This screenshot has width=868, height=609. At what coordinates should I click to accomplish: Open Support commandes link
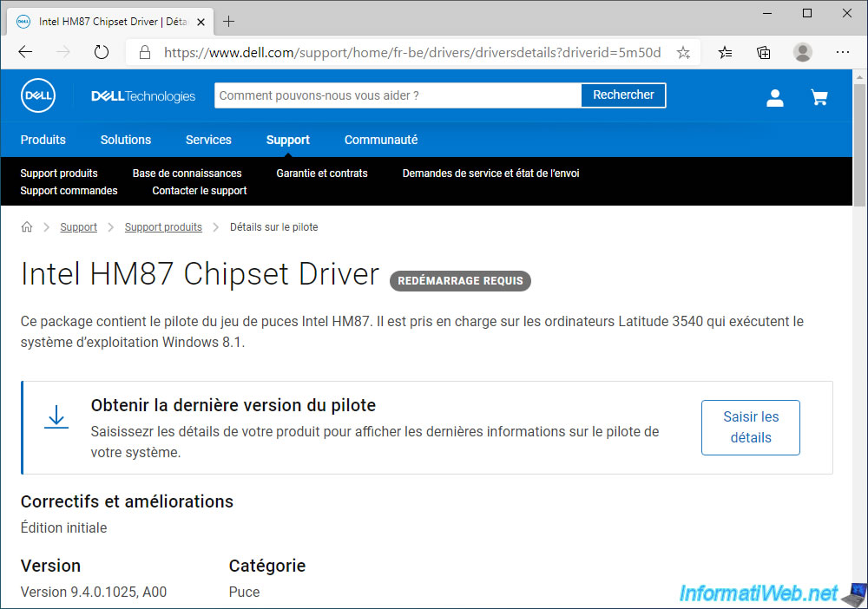pyautogui.click(x=69, y=190)
